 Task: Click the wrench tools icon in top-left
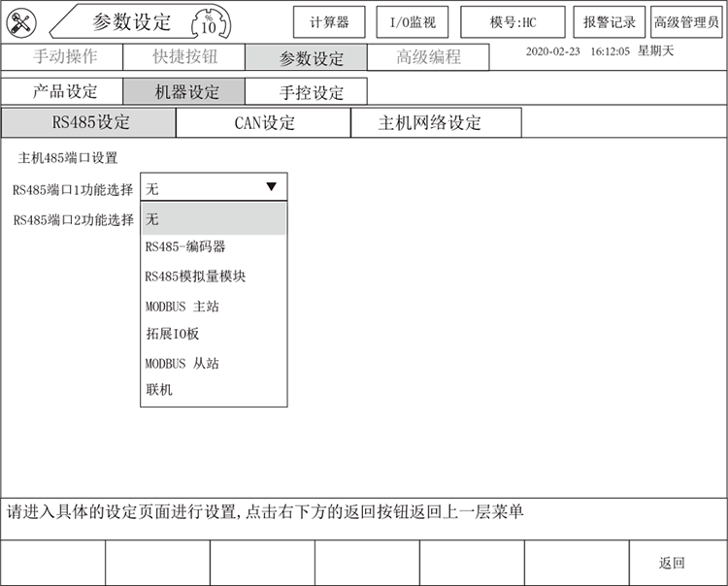click(20, 22)
